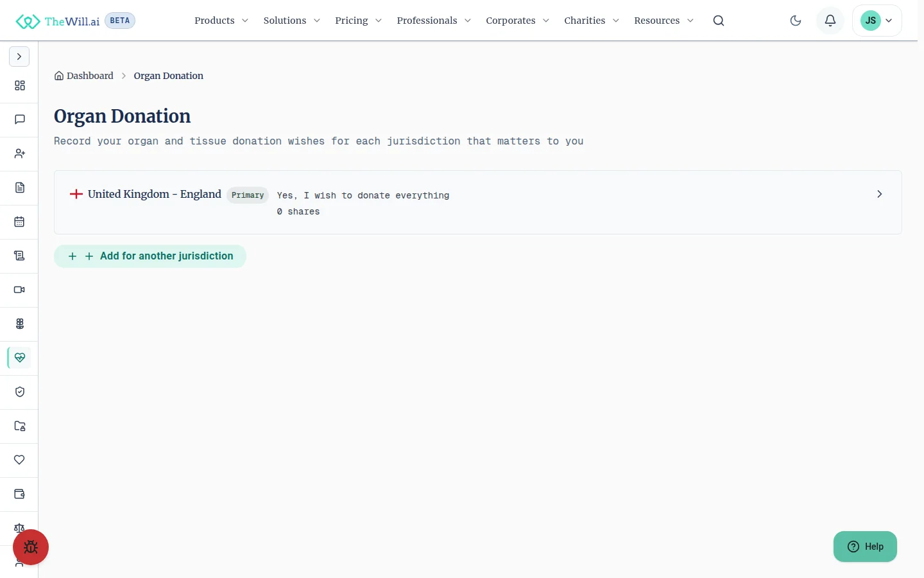The height and width of the screenshot is (578, 924).
Task: Open the video camera icon in sidebar
Action: tap(20, 290)
